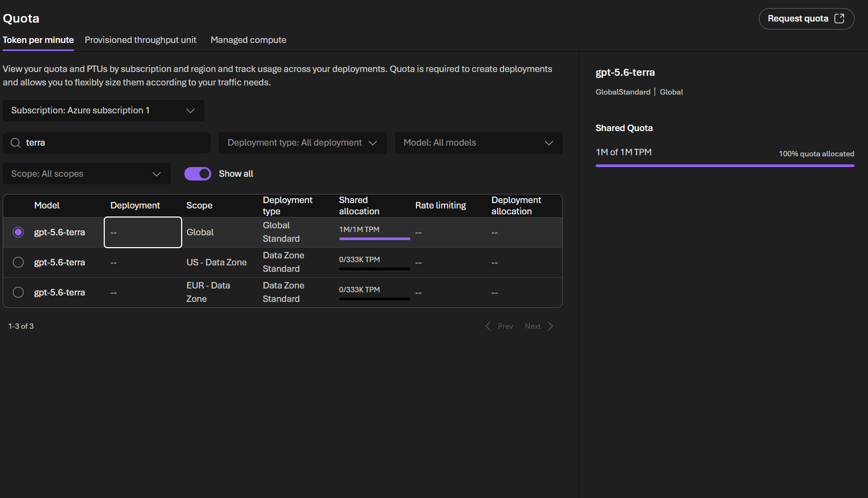Click the EUR row 0/333K TPM bar
This screenshot has height=498, width=868.
tap(375, 299)
